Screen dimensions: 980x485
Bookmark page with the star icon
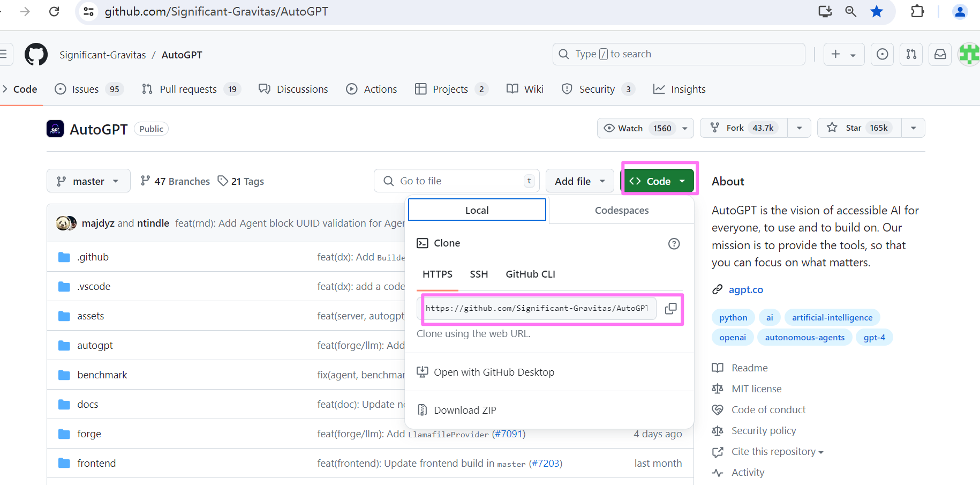(876, 11)
